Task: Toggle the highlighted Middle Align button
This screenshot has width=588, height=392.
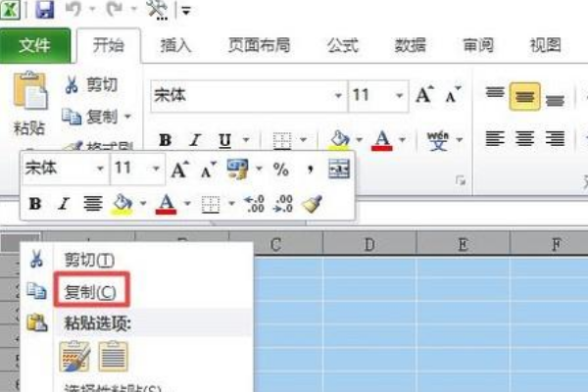Action: (524, 96)
